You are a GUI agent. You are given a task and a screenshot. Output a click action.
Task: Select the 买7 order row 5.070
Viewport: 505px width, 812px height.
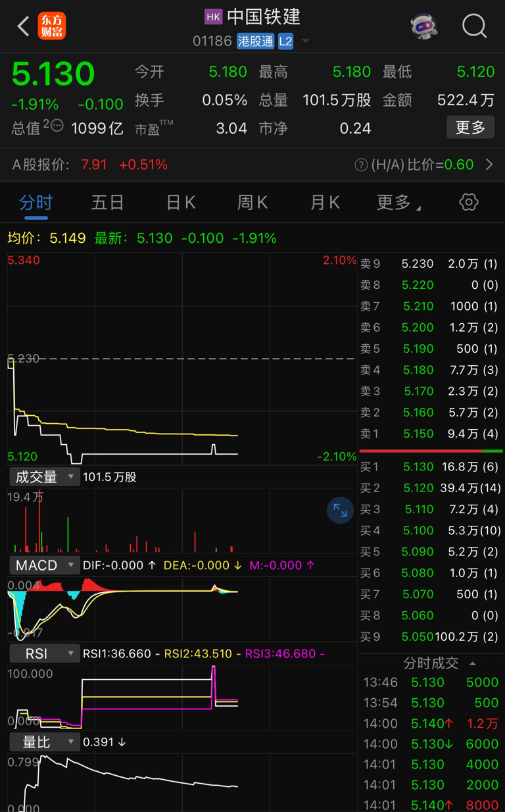tap(431, 594)
